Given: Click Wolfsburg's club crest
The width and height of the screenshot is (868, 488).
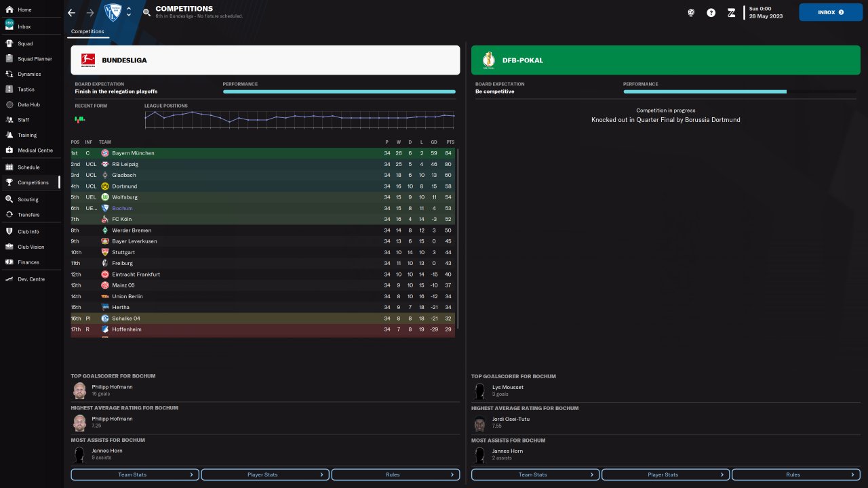Looking at the screenshot, I should (105, 197).
